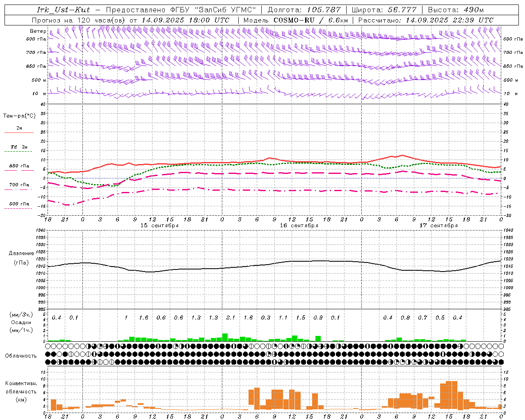Click the 850 гПа temperature legend entry
This screenshot has height=420, width=525.
[19, 166]
